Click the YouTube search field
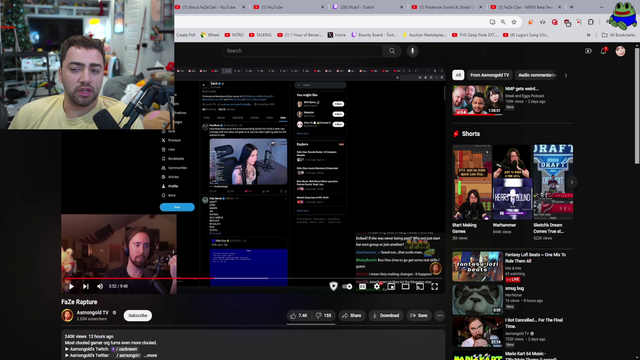The width and height of the screenshot is (640, 360). pos(302,51)
